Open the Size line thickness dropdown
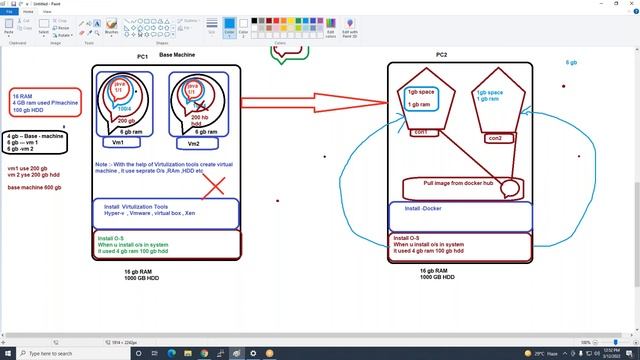 coord(212,27)
